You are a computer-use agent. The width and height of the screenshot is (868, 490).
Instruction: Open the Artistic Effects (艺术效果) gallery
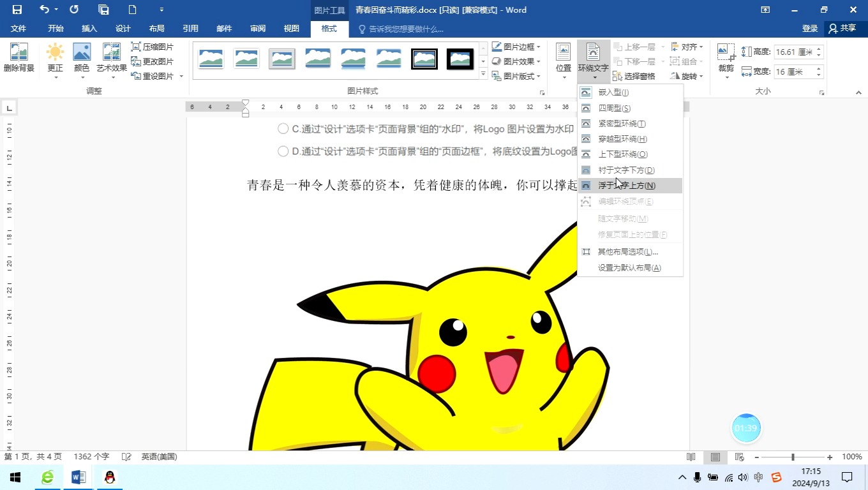pyautogui.click(x=112, y=60)
